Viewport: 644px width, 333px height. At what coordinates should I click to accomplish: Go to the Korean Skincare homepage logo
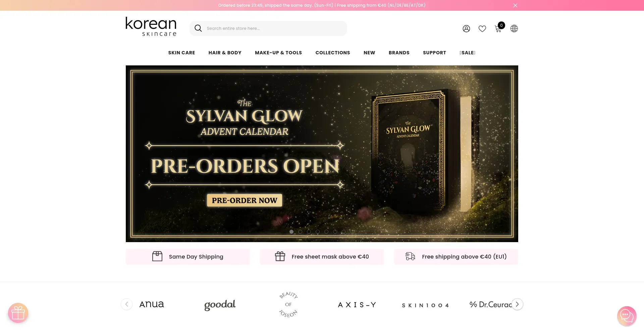pyautogui.click(x=151, y=26)
